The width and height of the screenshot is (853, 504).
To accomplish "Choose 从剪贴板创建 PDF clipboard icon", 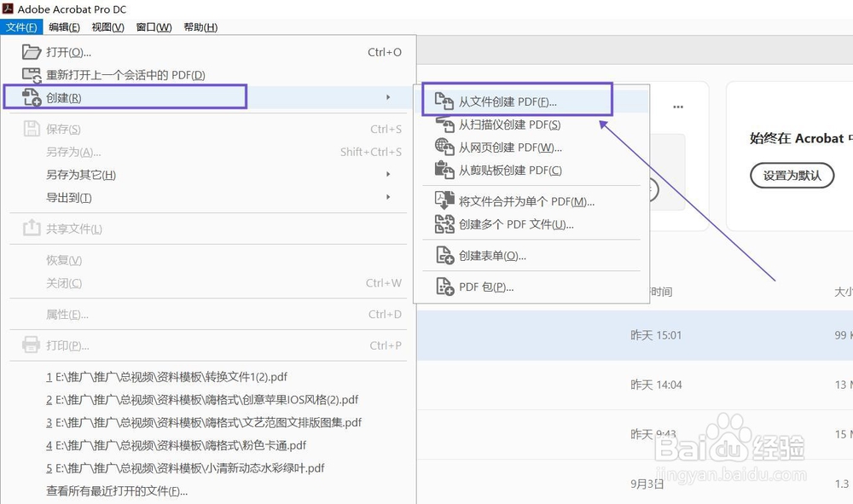I will [x=444, y=170].
